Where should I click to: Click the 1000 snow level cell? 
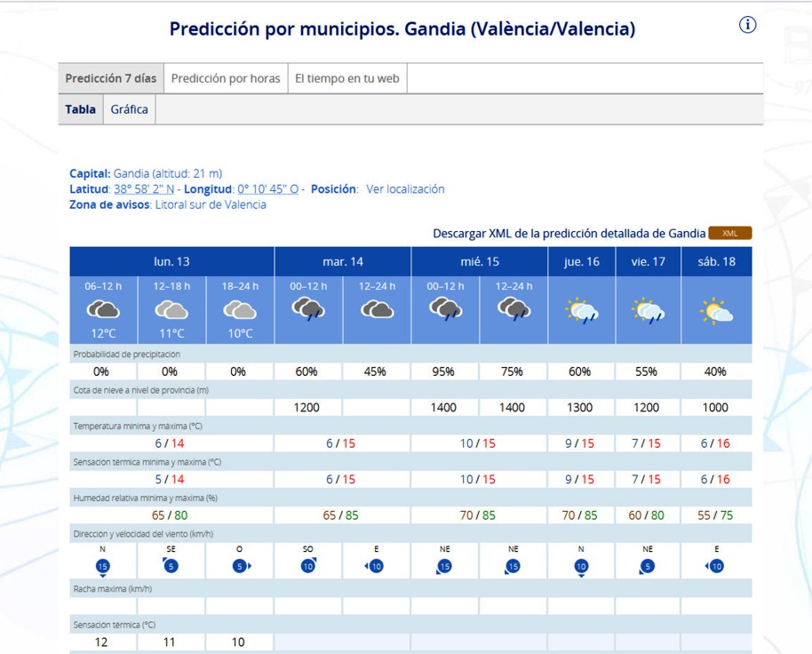point(715,408)
